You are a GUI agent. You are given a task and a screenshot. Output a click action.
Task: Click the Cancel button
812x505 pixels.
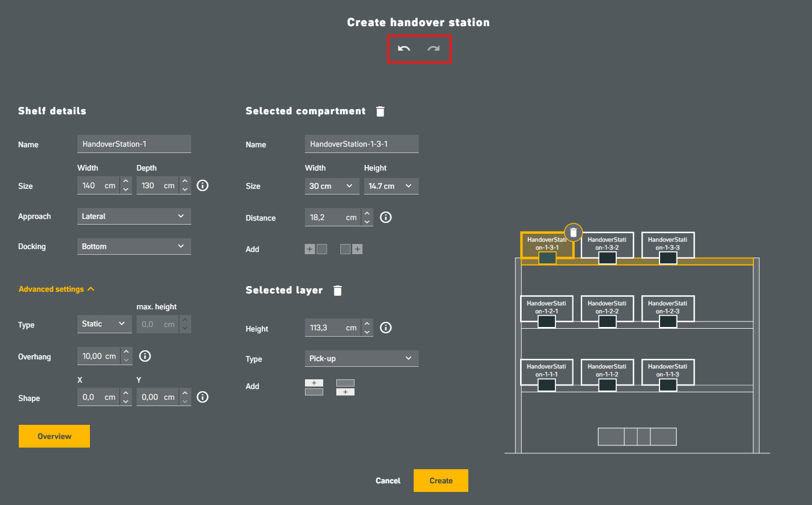point(388,481)
